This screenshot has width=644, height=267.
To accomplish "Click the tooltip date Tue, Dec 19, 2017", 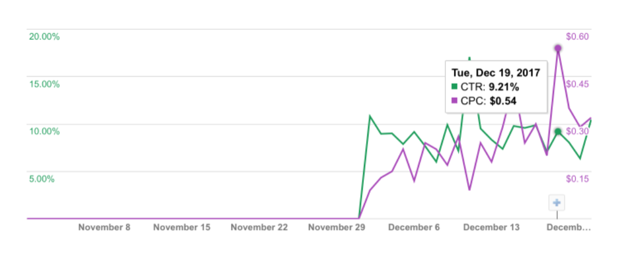I will [496, 73].
